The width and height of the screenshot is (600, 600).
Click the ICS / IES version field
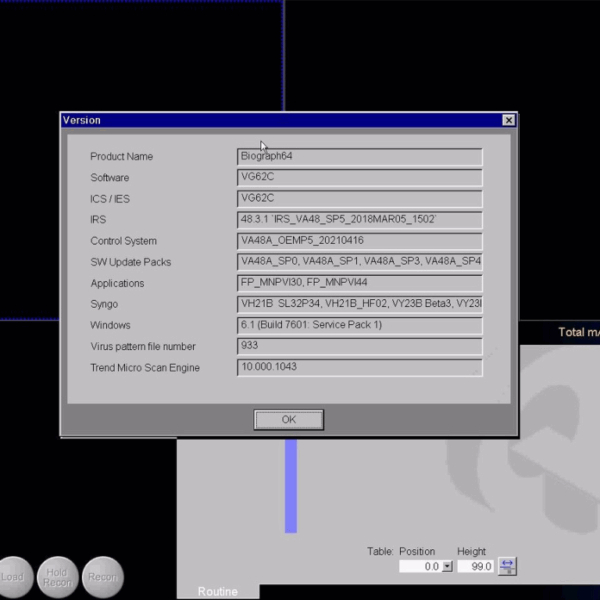359,198
